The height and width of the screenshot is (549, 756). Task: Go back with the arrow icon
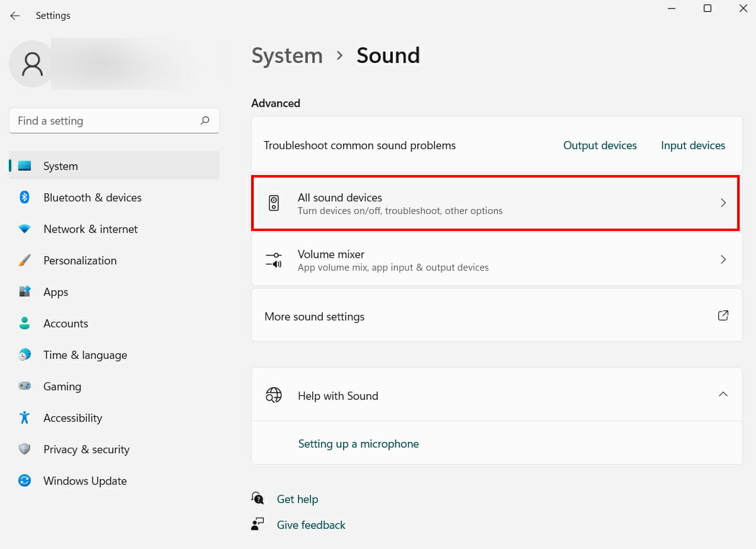14,16
